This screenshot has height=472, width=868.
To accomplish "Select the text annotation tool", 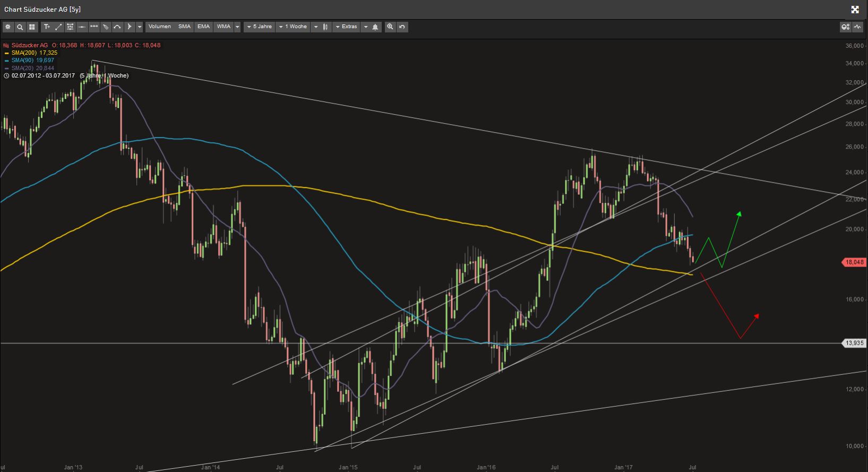I will tap(47, 27).
